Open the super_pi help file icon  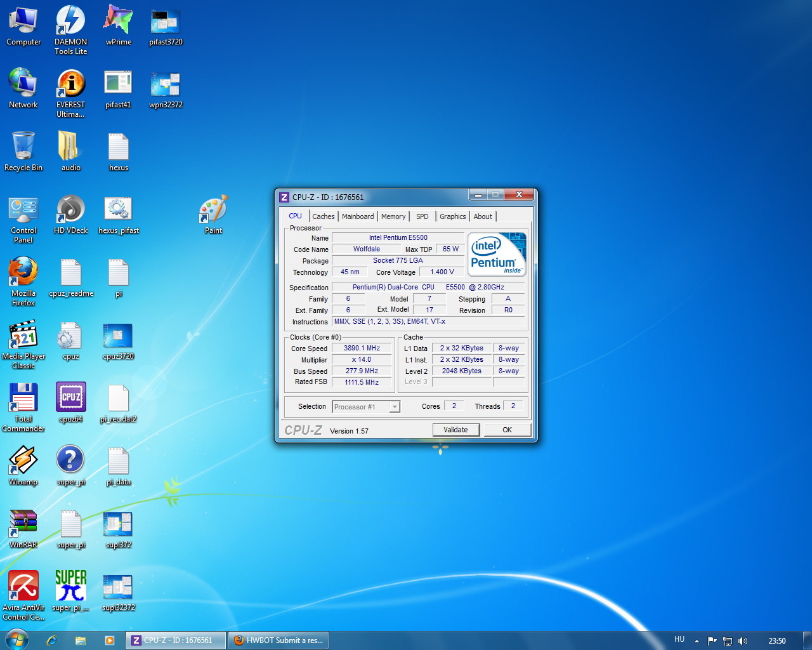pos(70,467)
